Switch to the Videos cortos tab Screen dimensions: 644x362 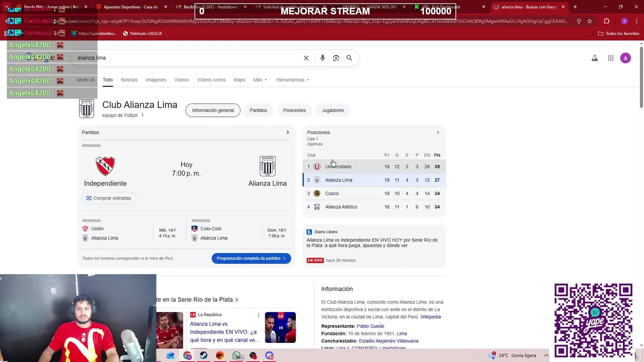click(x=211, y=80)
